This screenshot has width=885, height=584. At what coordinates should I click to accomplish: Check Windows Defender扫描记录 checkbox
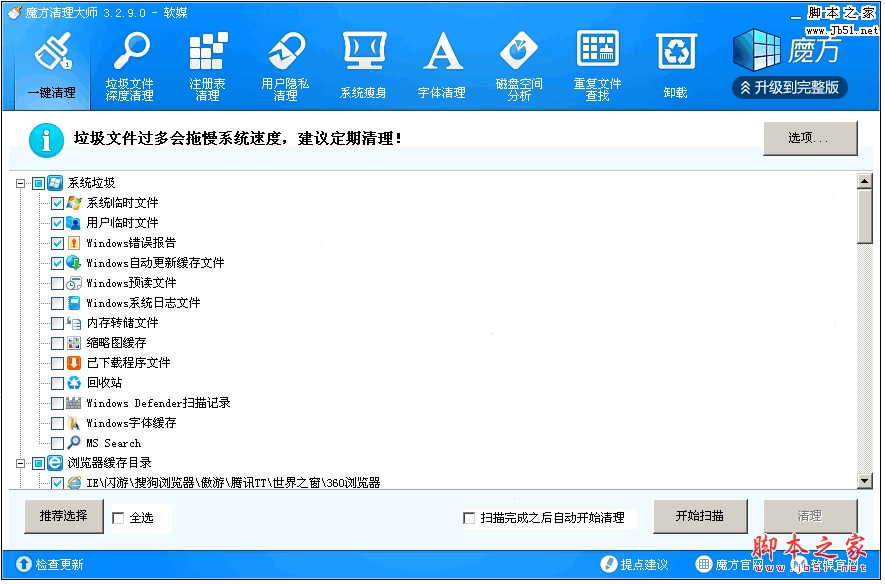point(57,403)
